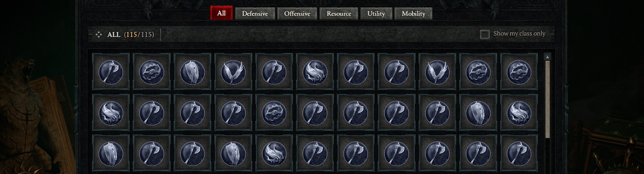
Task: Click the scrollbar up arrow
Action: [547, 57]
